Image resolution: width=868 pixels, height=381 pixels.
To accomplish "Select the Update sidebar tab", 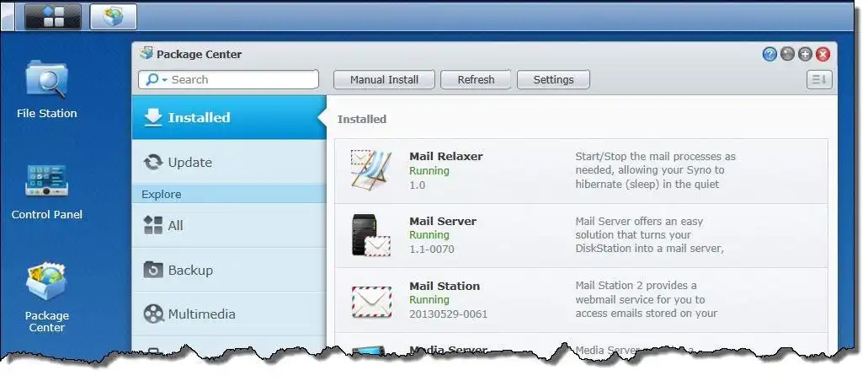I will [229, 163].
